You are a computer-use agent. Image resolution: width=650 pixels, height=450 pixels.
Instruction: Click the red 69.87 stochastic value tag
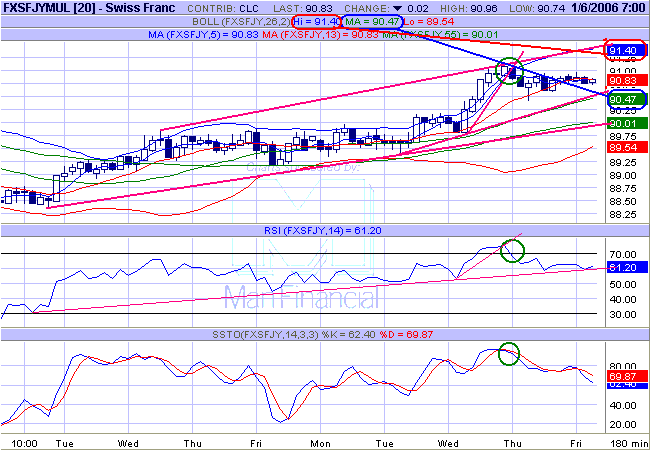pyautogui.click(x=626, y=377)
